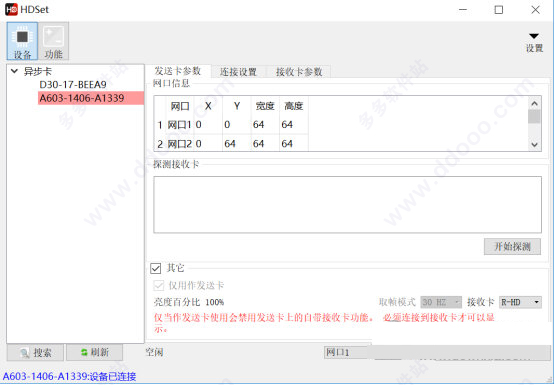
Task: Select the 网口2 table row cell
Action: coord(179,144)
